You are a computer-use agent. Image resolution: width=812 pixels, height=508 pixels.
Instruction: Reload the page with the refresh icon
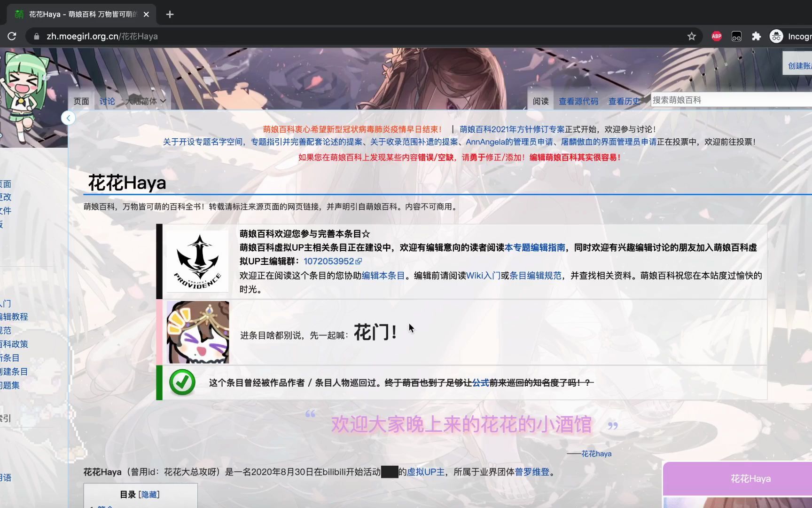point(12,36)
